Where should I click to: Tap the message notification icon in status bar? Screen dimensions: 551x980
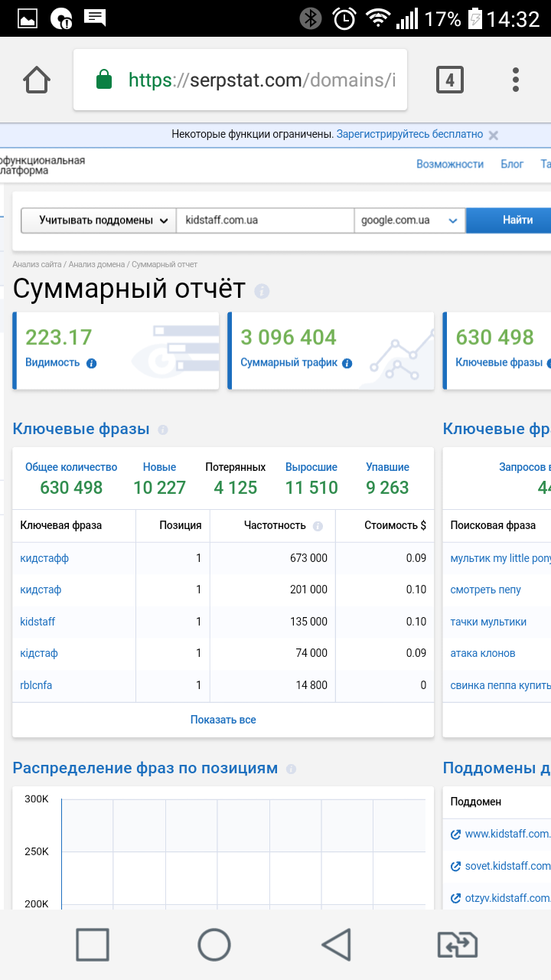pyautogui.click(x=95, y=18)
